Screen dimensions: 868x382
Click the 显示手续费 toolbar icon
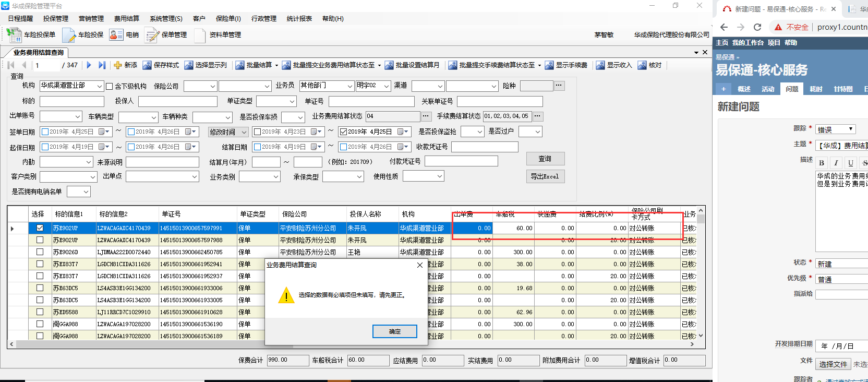pos(549,65)
